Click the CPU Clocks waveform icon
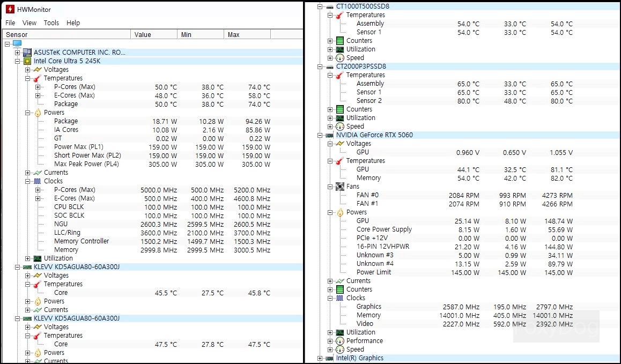The height and width of the screenshot is (364, 621). [38, 181]
